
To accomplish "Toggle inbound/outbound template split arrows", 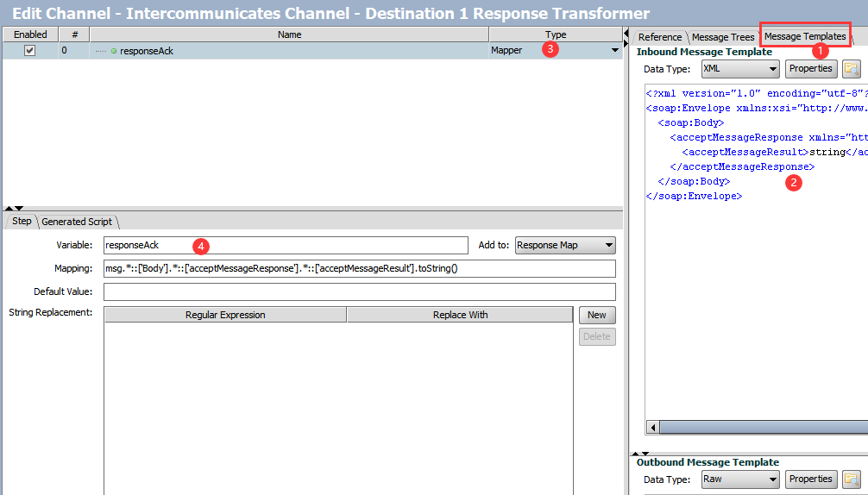I will coord(640,454).
